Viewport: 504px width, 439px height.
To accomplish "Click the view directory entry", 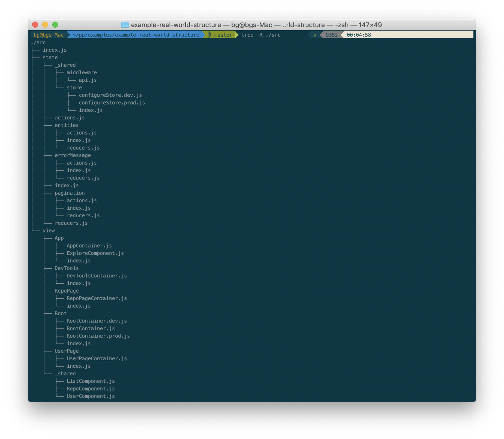I will point(49,231).
